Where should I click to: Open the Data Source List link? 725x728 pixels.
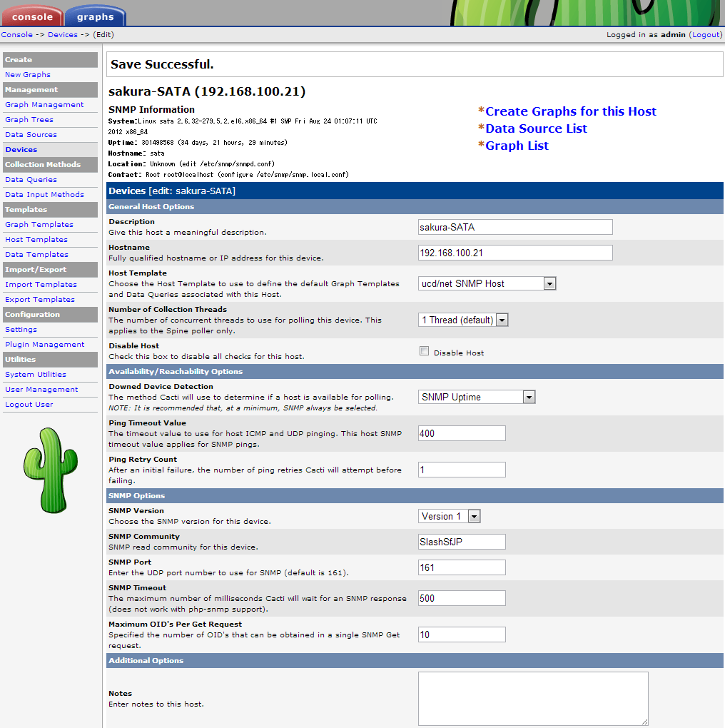coord(536,128)
